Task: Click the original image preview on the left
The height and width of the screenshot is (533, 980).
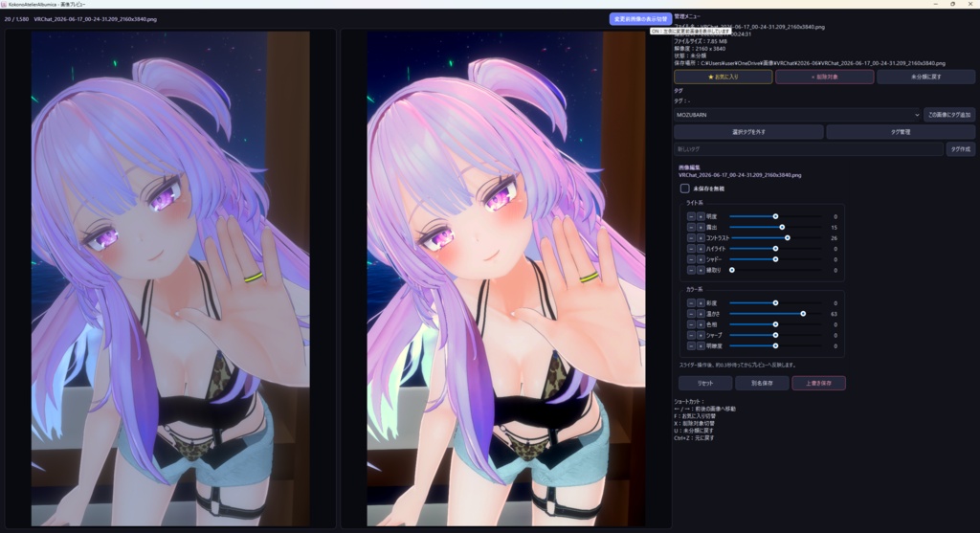Action: 170,278
